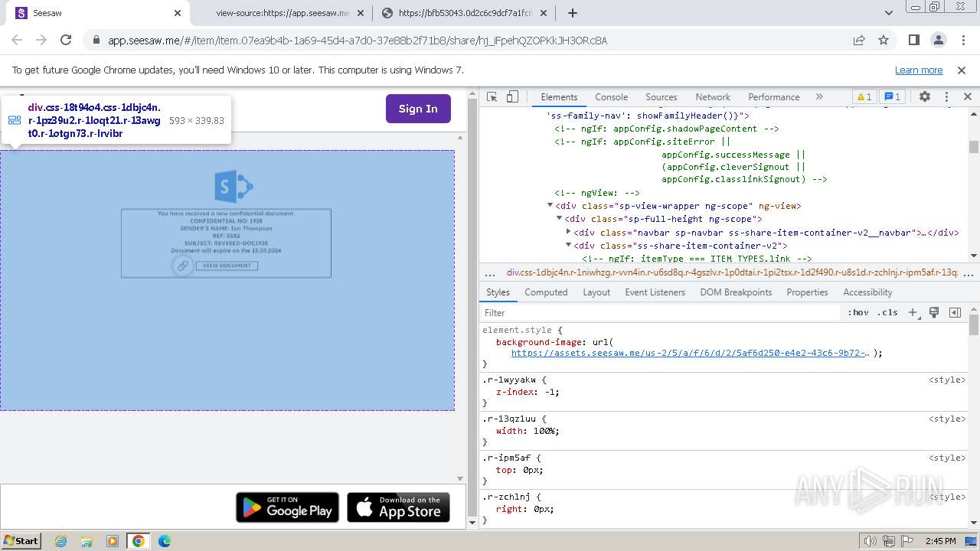Screen dimensions: 980x551
Task: Click the VIEW DOCUMENT button in the page
Action: coord(227,266)
